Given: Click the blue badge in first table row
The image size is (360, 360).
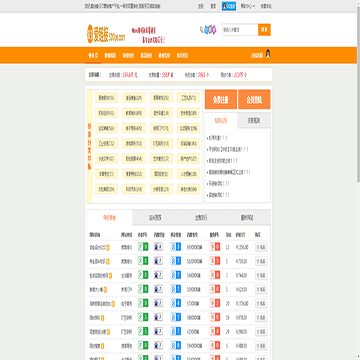Looking at the screenshot, I should (176, 247).
